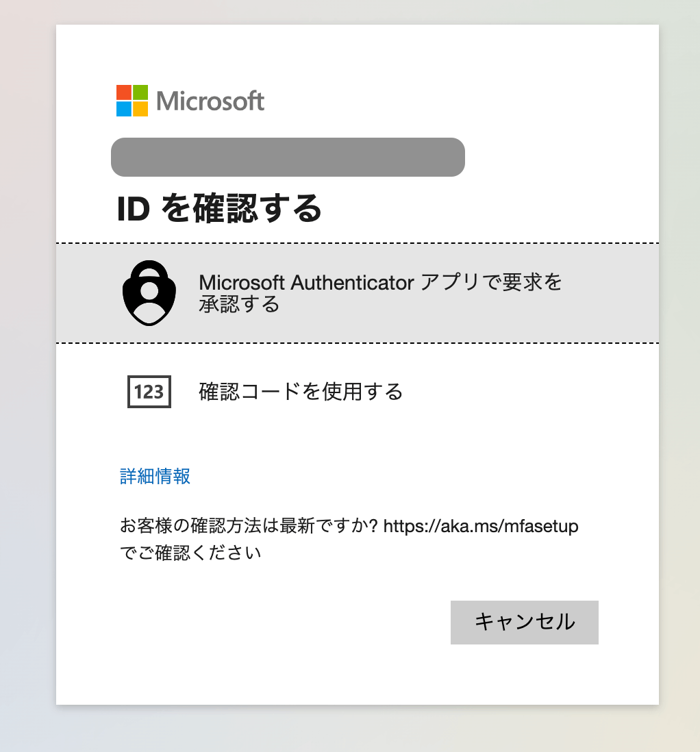
Task: Click the Microsoft wordmark text
Action: tap(210, 100)
